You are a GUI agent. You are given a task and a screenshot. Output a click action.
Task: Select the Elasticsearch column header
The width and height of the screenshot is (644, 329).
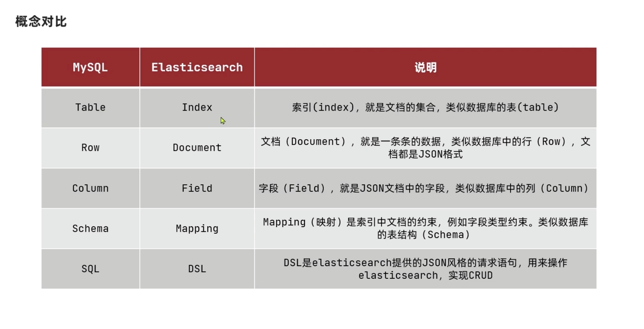[x=197, y=68]
